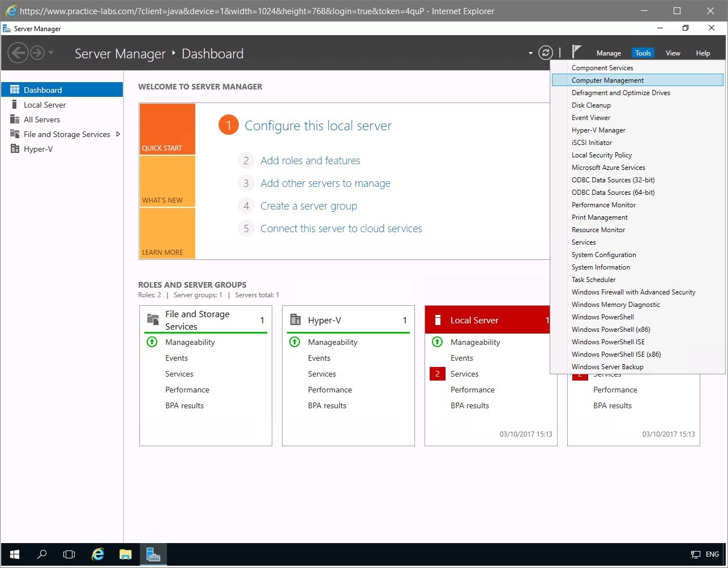728x568 pixels.
Task: Select Computer Management from Tools menu
Action: [x=607, y=80]
